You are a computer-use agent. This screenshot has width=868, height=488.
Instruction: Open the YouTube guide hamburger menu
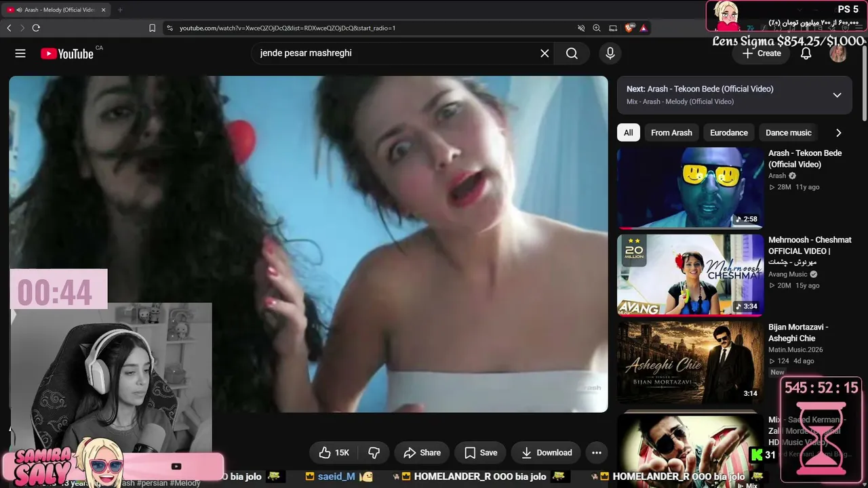(x=20, y=54)
